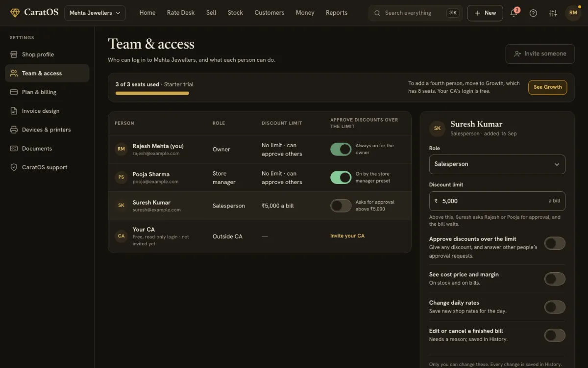The height and width of the screenshot is (368, 588).
Task: Select Plan & billing in settings sidebar
Action: (47, 92)
